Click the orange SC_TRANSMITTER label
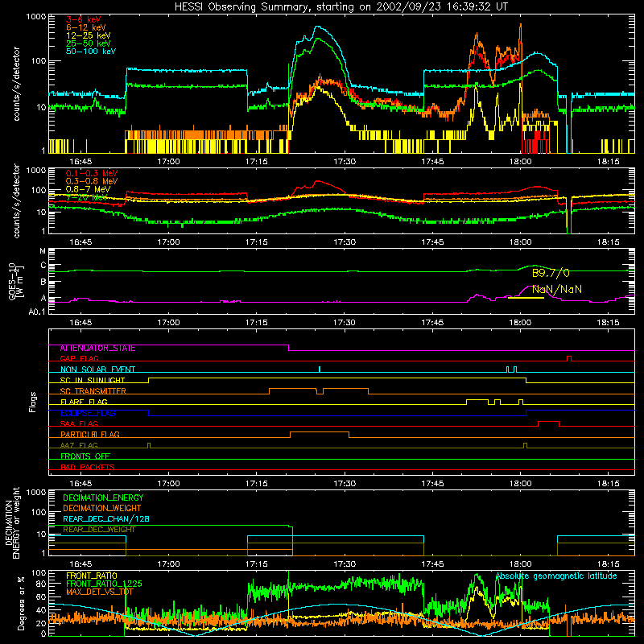This screenshot has height=644, width=644. (93, 391)
